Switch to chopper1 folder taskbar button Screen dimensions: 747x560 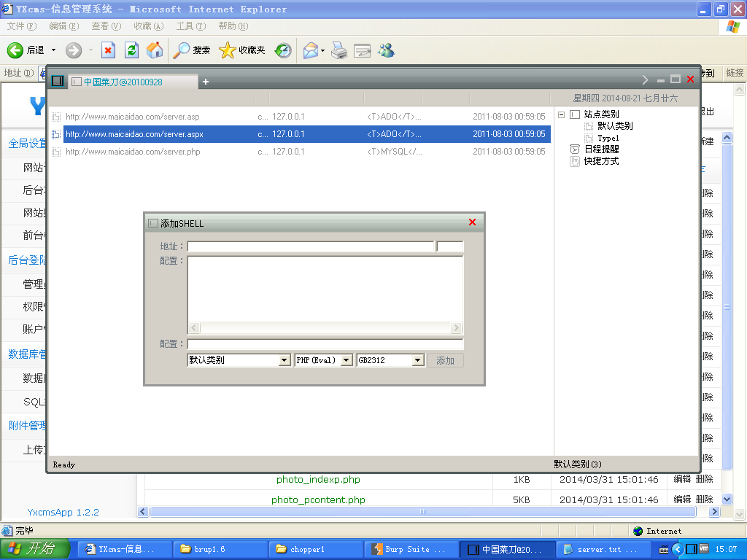[317, 550]
